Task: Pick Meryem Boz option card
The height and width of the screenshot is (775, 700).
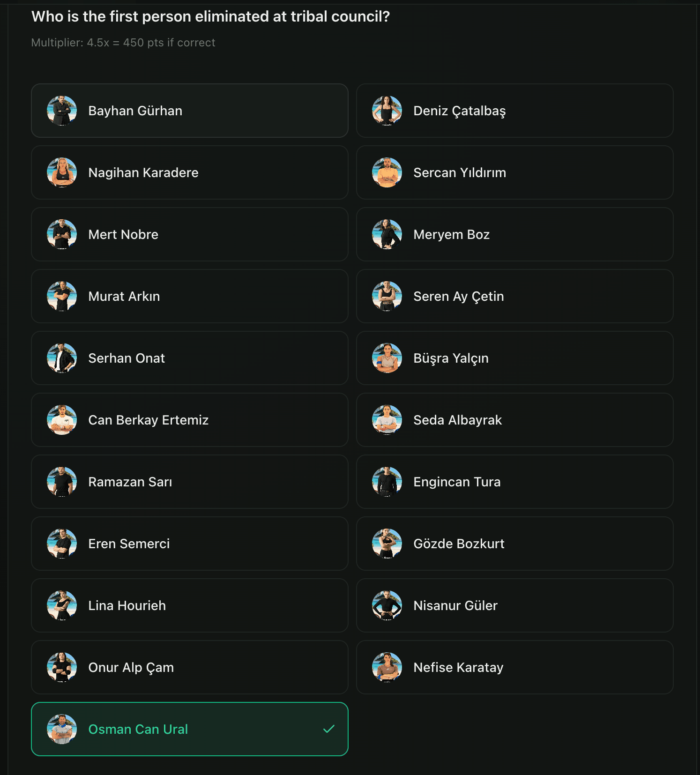Action: (514, 234)
